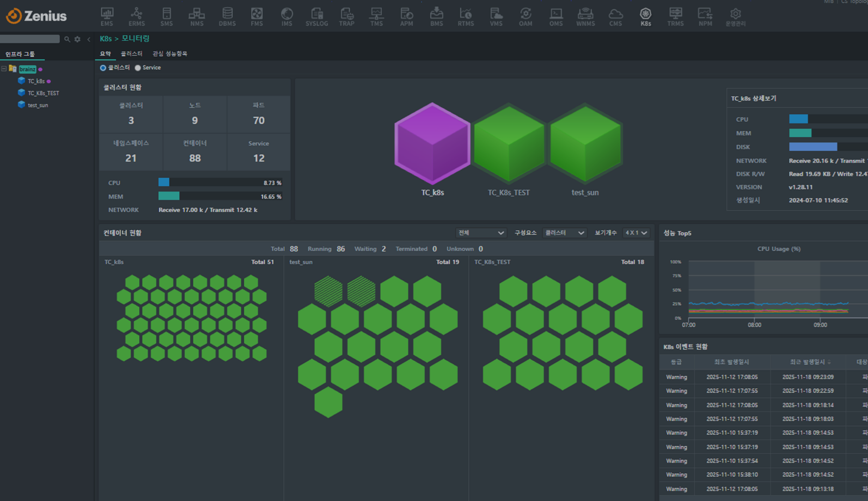Viewport: 868px width, 501px height.
Task: Click the CPU usage bar in 클러스터 현황
Action: point(220,182)
